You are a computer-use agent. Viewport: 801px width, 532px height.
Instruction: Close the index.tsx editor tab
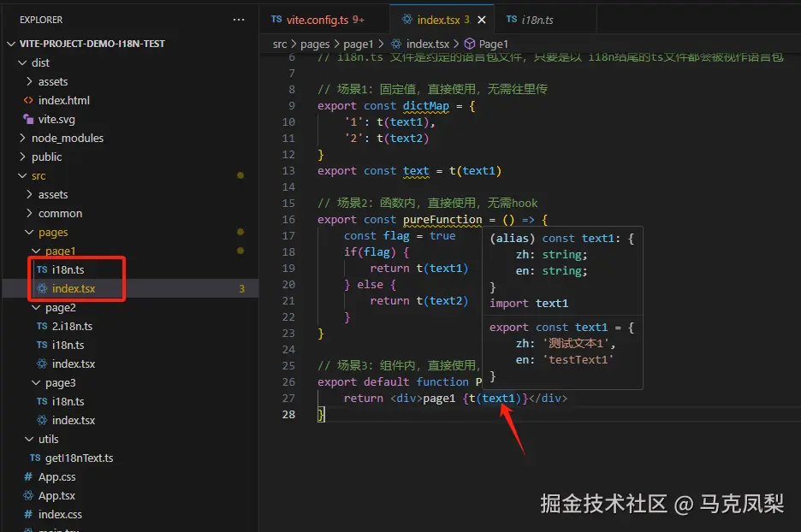481,20
